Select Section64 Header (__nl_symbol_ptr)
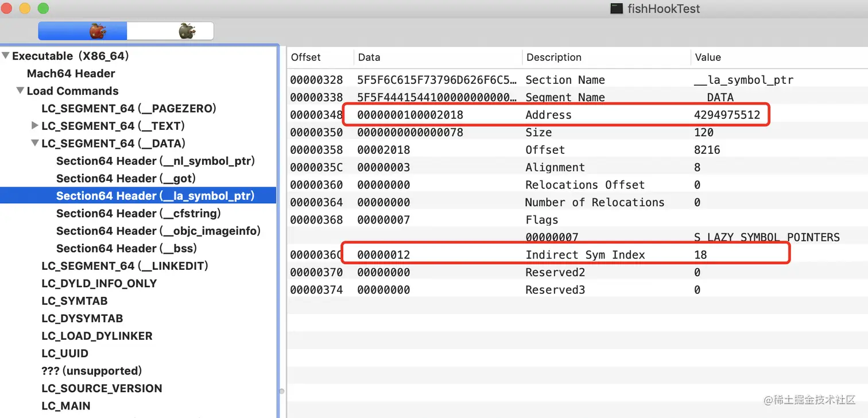This screenshot has width=868, height=418. (155, 161)
